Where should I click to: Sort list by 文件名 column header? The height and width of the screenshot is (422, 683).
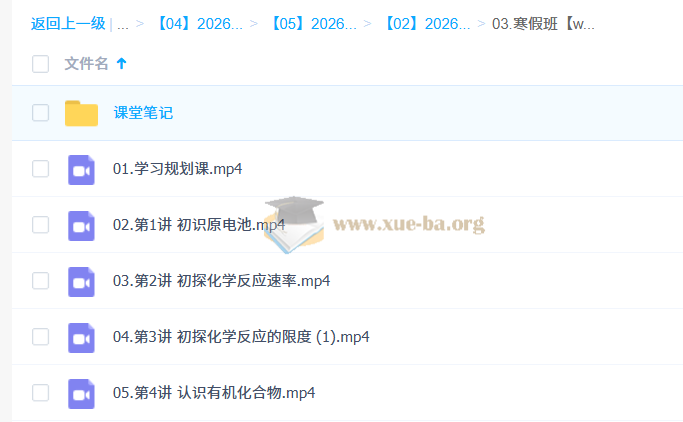[86, 64]
